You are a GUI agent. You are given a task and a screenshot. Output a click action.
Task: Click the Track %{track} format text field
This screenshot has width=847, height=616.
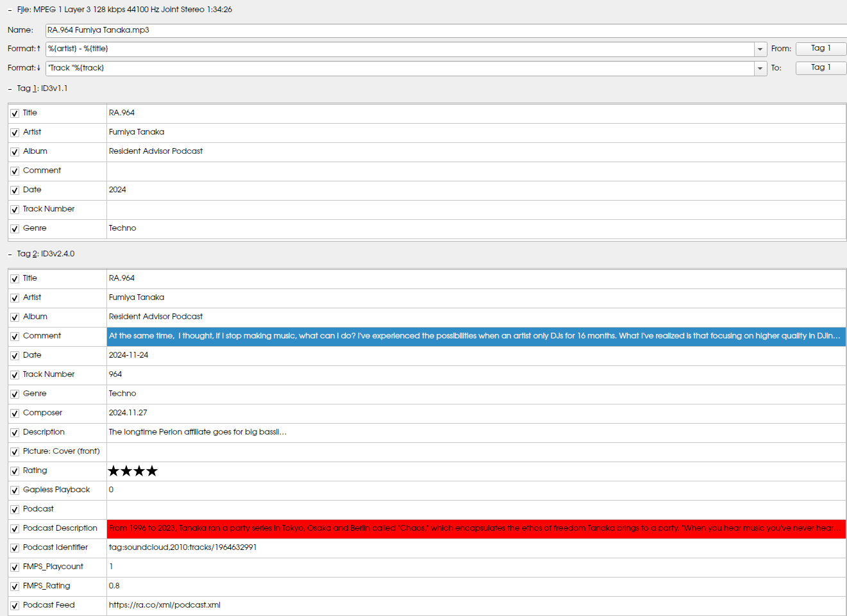pos(400,69)
